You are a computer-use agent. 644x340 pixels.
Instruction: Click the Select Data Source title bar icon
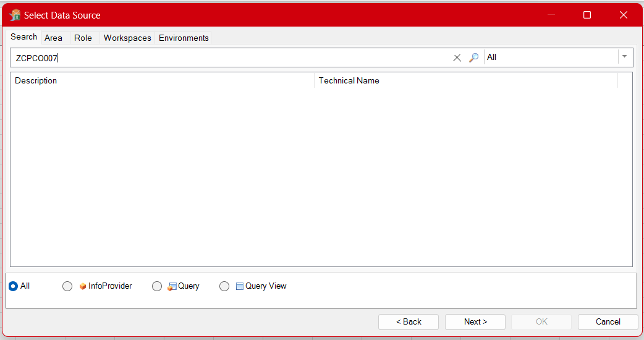click(x=15, y=15)
